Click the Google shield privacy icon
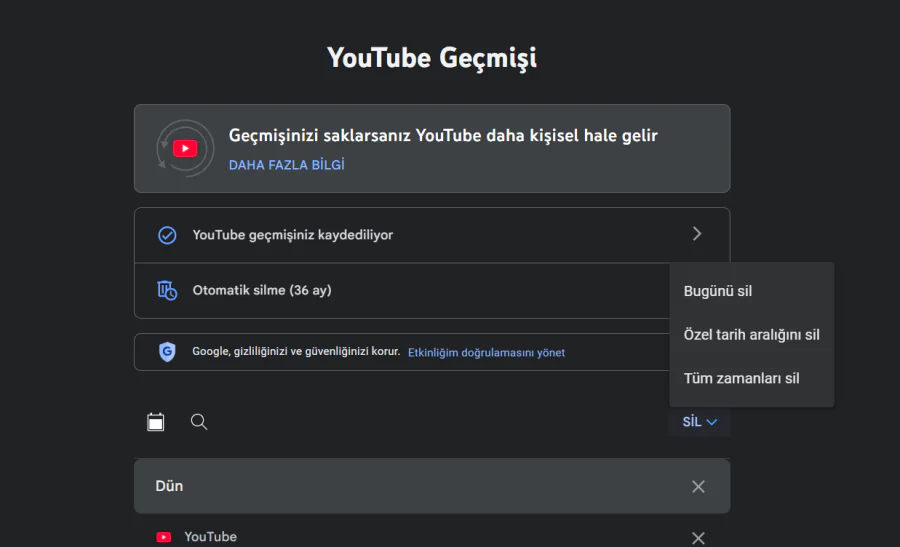 pos(167,352)
